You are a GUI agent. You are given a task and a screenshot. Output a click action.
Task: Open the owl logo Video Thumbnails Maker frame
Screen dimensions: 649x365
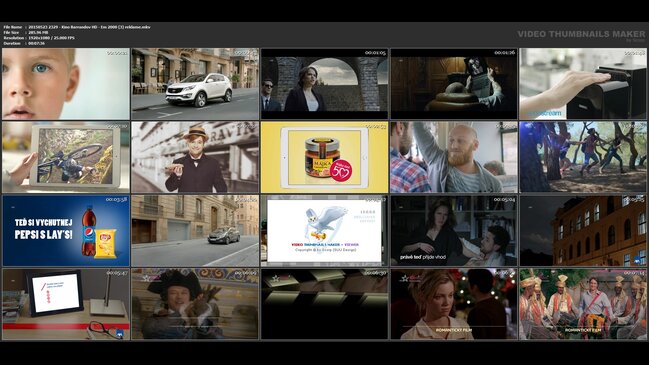[324, 231]
